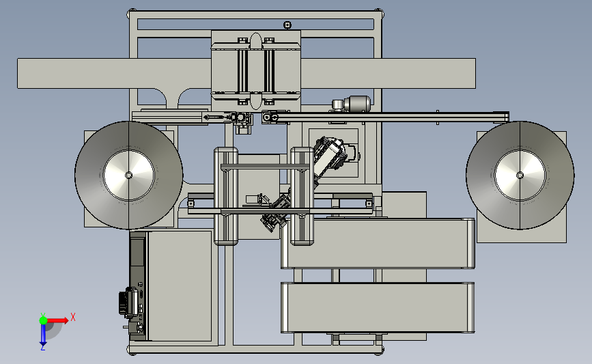Select the control cabinet panel at lower left
This screenshot has height=364, width=592.
180,286
